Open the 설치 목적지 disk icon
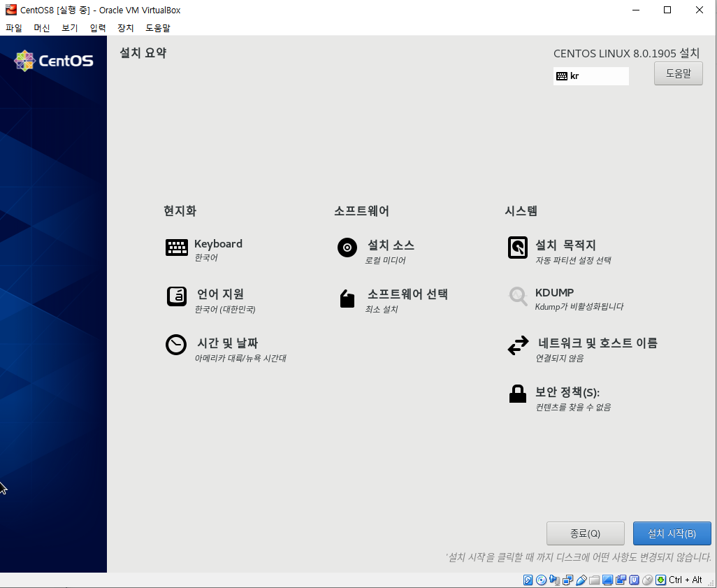 [x=518, y=248]
